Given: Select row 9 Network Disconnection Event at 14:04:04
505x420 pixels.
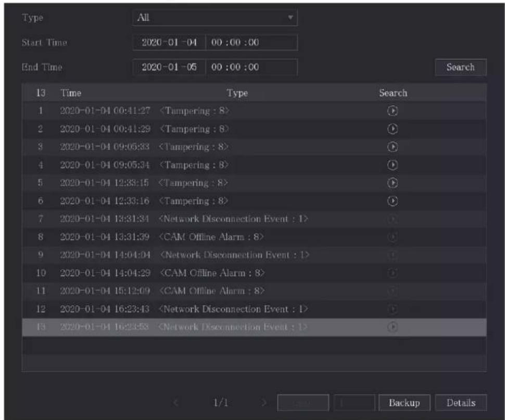Looking at the screenshot, I should tap(254, 255).
